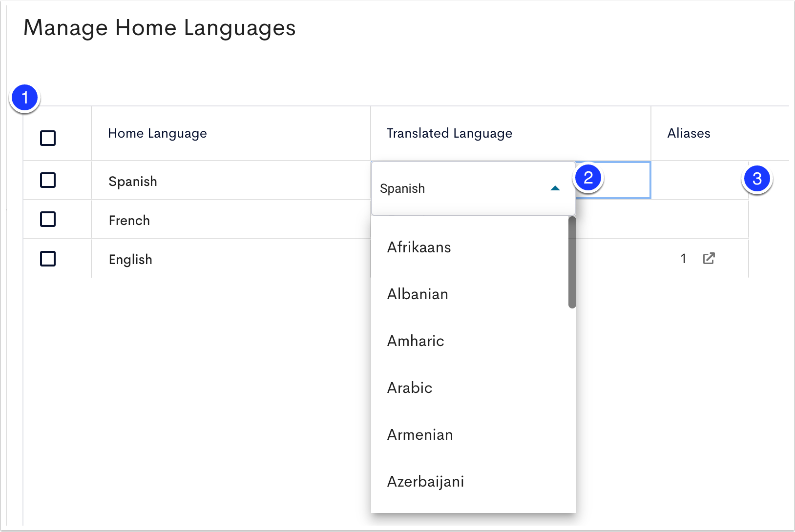Choose Amharic as the translated language
Image resolution: width=795 pixels, height=532 pixels.
click(x=416, y=341)
